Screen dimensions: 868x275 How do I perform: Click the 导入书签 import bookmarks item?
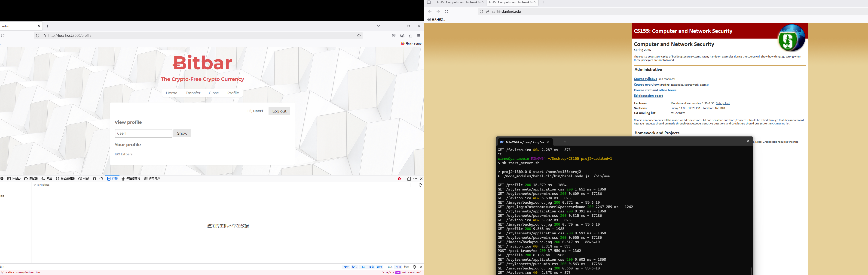[x=436, y=20]
